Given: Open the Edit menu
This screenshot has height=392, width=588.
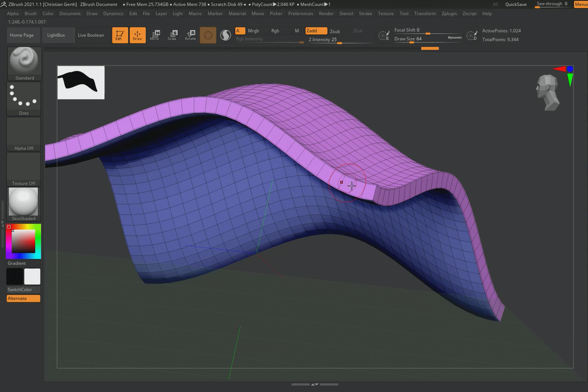Looking at the screenshot, I should (133, 14).
